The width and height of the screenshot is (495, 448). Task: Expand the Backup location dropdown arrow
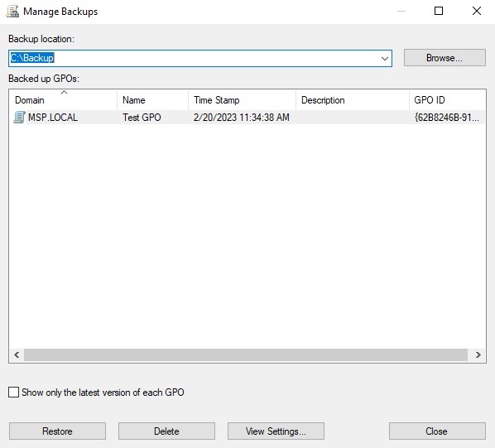click(x=385, y=59)
